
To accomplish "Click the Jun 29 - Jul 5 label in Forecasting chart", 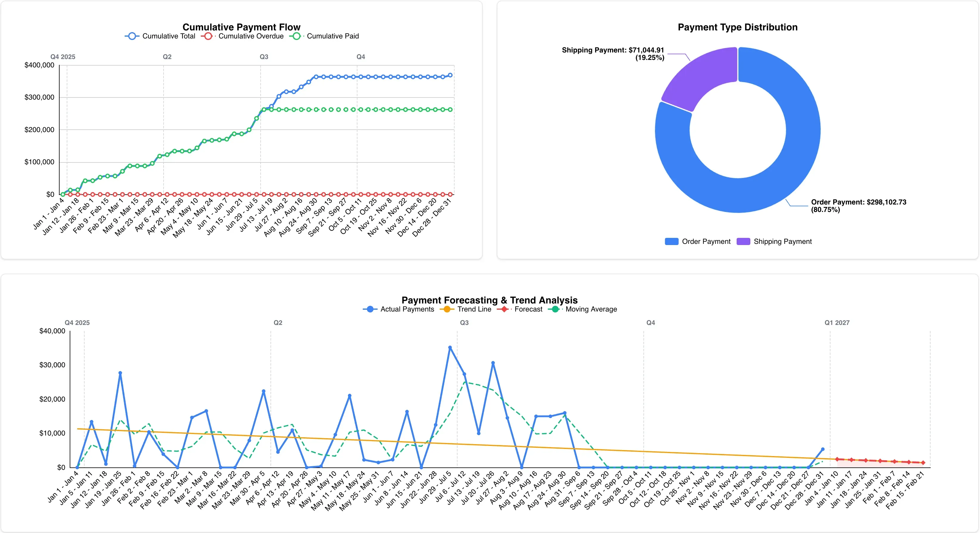I will tap(435, 487).
